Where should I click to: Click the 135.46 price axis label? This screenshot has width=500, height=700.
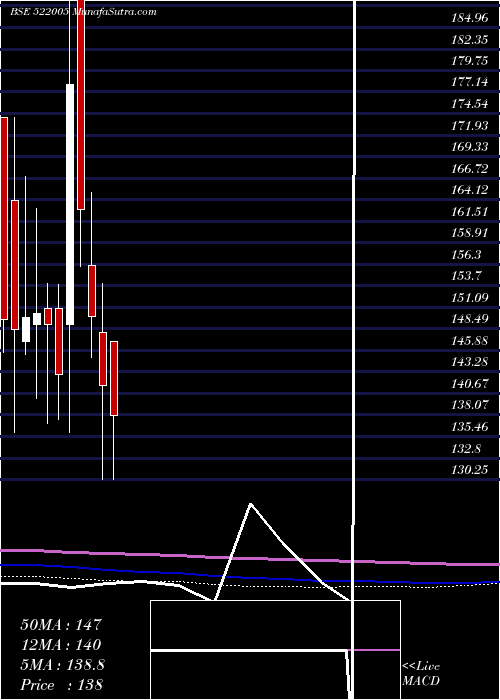point(470,426)
